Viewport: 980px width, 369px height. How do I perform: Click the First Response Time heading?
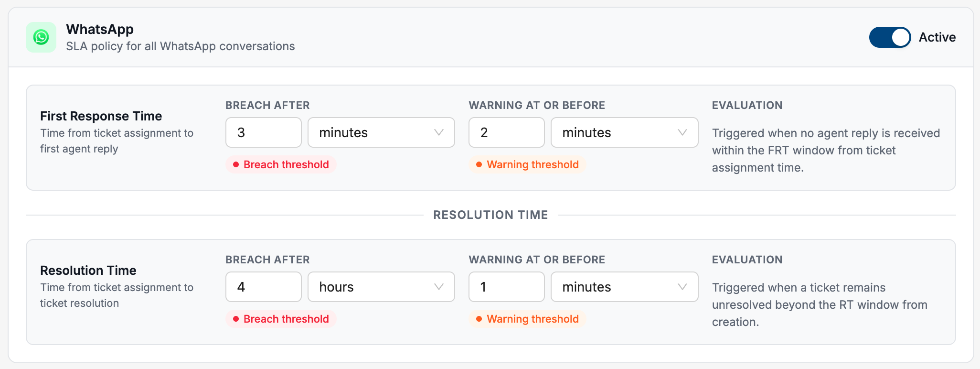point(101,116)
